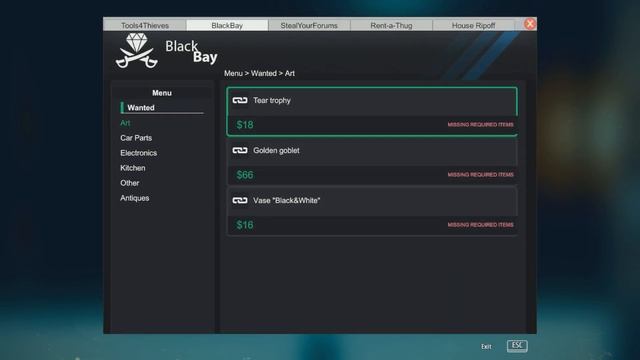Click the BlackBay diamond and swords logo
640x360 pixels.
136,51
